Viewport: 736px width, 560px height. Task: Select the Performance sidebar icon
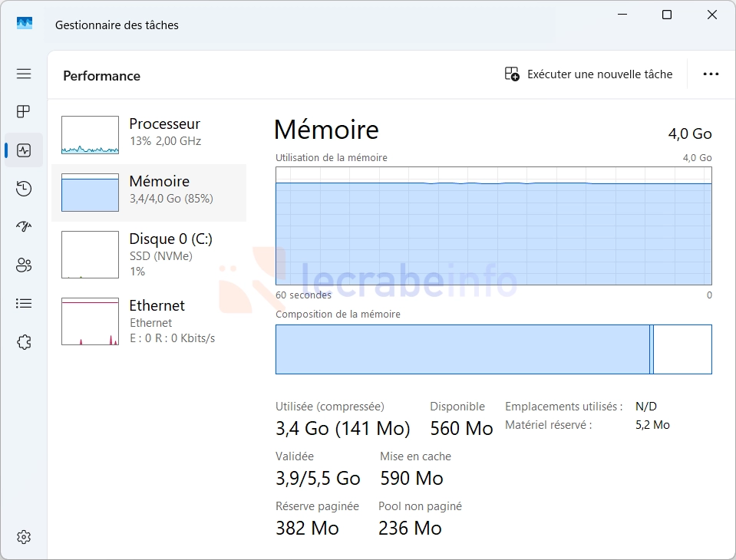(24, 150)
